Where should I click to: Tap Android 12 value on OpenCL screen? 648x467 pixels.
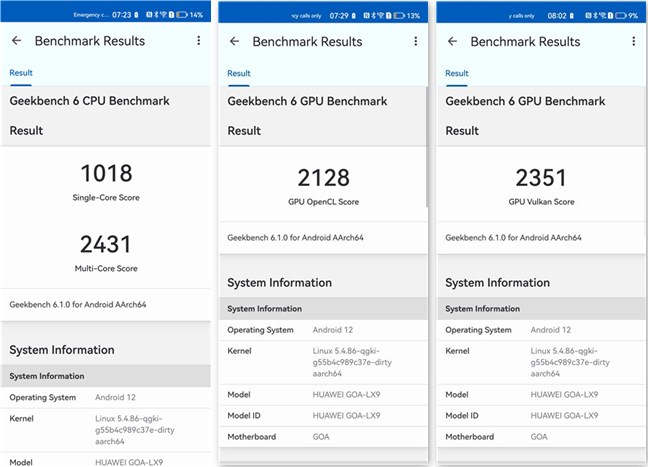coord(333,330)
